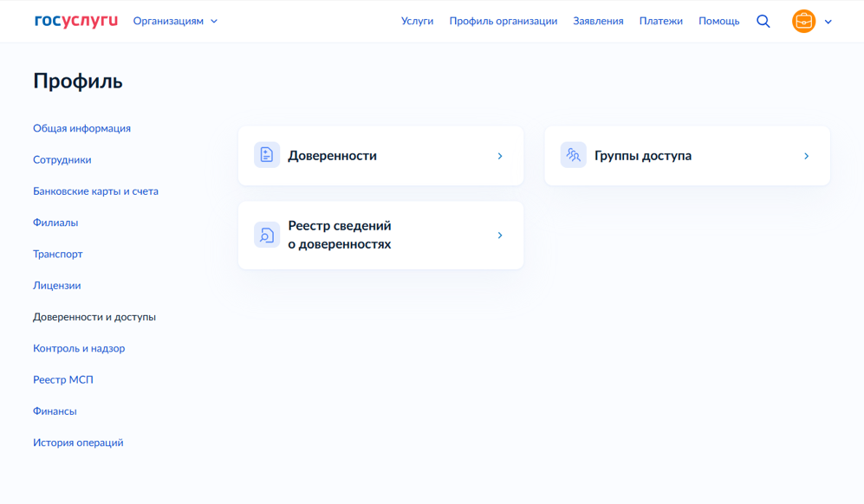The image size is (864, 504).
Task: Click chevron on Реестр сведений о доверенностях card
Action: coord(500,236)
